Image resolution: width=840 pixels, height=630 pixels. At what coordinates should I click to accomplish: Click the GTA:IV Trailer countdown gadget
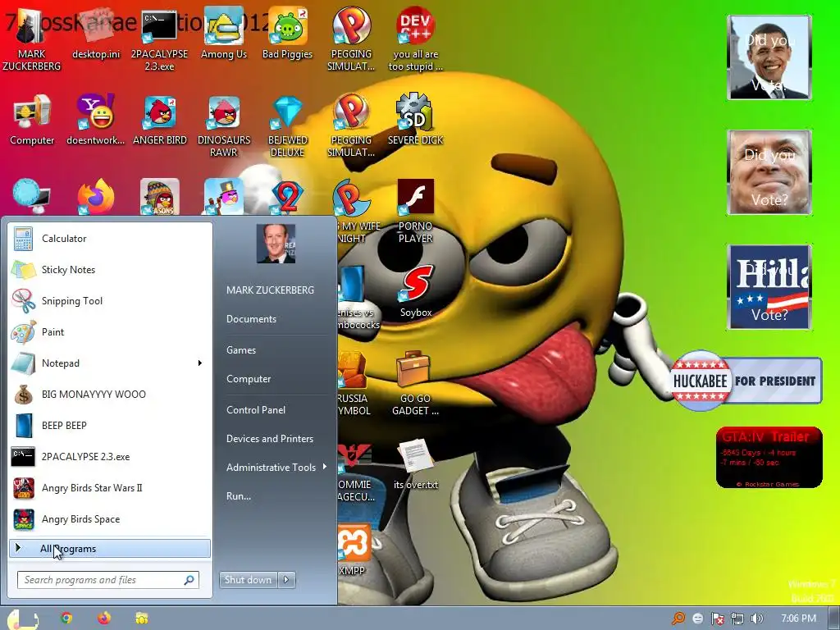tap(769, 458)
